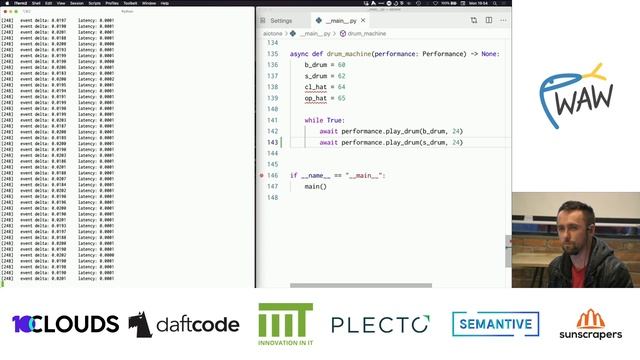640x360 pixels.
Task: Click the Python file icon on __main__.py tab
Action: [318, 20]
